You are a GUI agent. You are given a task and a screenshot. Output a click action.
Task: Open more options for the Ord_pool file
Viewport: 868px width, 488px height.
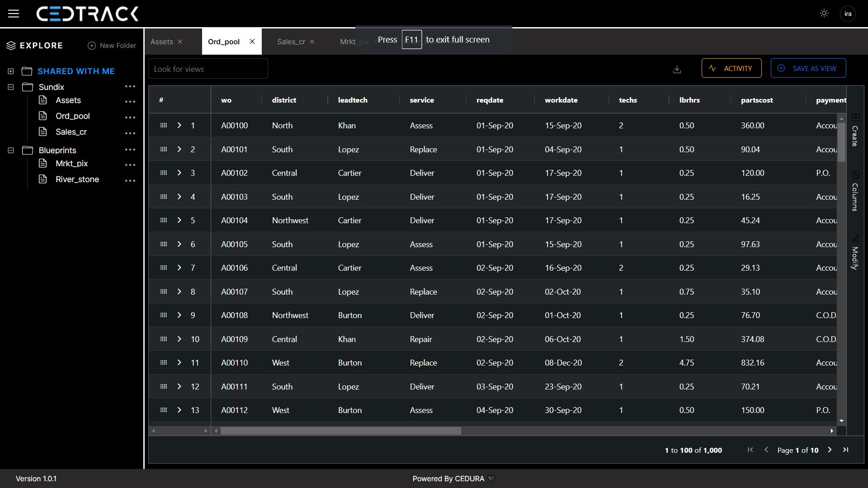coord(130,117)
